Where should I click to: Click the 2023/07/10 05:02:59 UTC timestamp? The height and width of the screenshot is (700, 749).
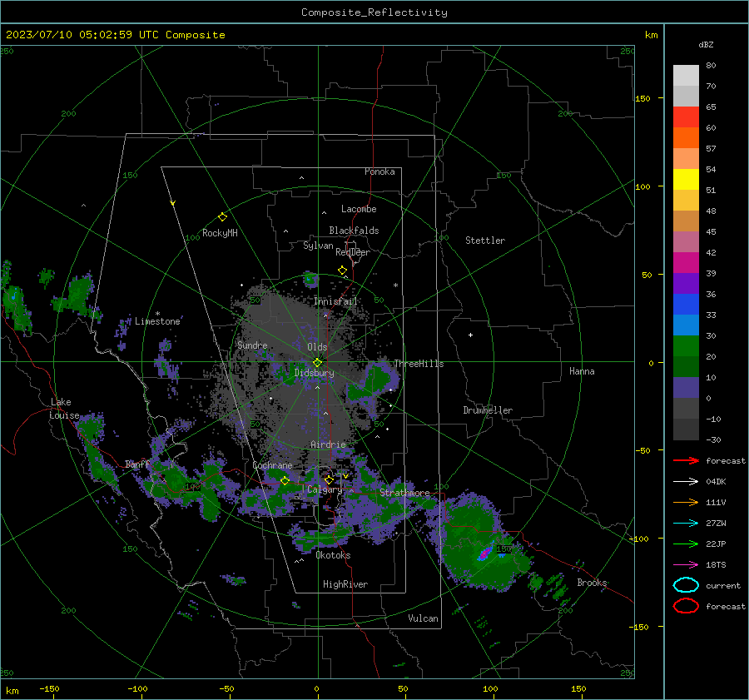click(116, 34)
